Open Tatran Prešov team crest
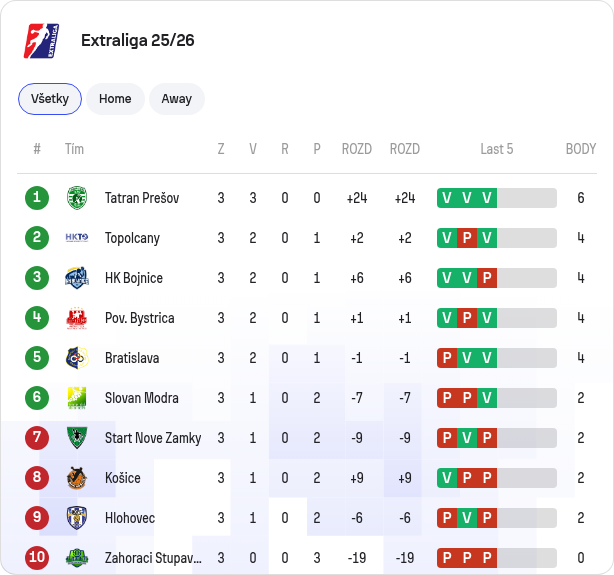 coord(77,198)
